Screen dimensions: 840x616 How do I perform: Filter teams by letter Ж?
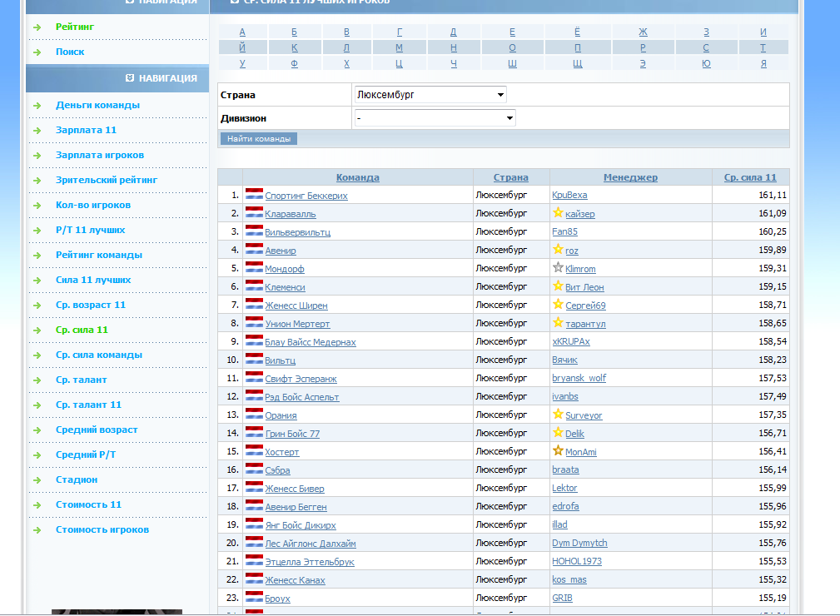click(x=643, y=32)
